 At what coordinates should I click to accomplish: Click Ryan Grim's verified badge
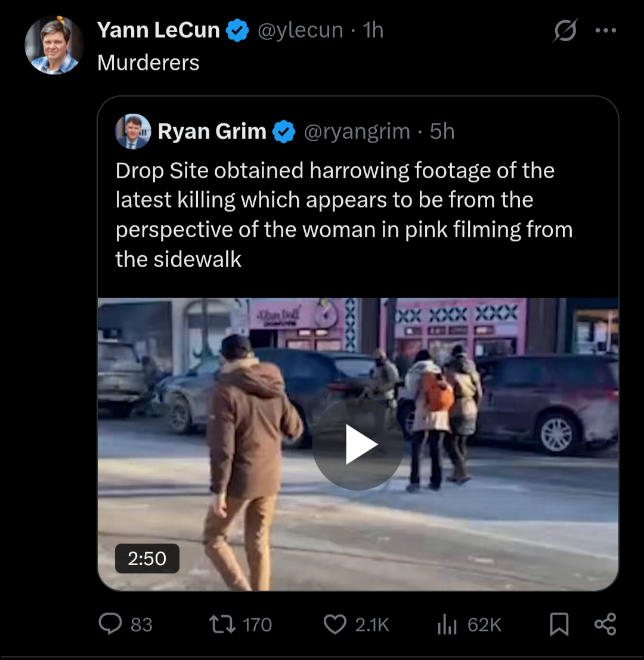tap(284, 131)
